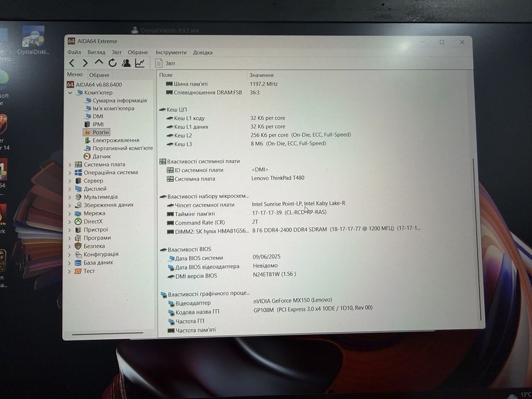Select Датчик tree item

tap(98, 156)
